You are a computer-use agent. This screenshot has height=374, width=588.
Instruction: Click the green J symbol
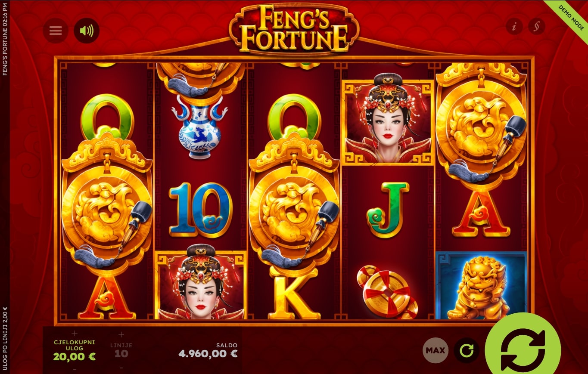(388, 210)
